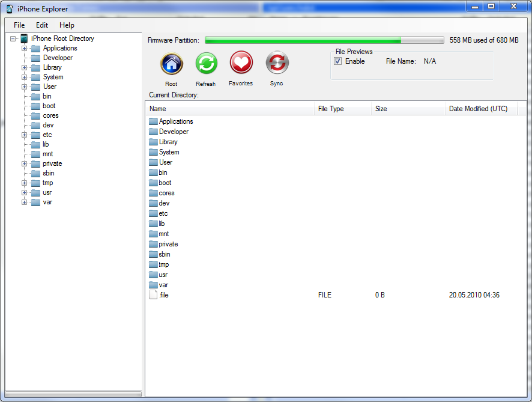Sort by the Size column header
The width and height of the screenshot is (532, 402).
tap(408, 109)
